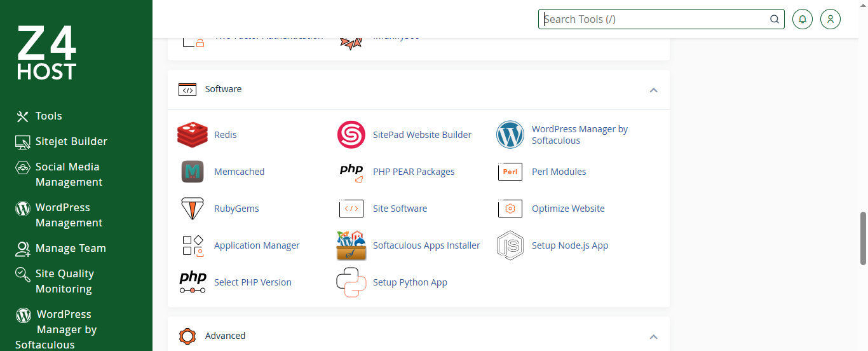Click the Manage Team sidebar icon
The image size is (868, 351).
click(23, 249)
